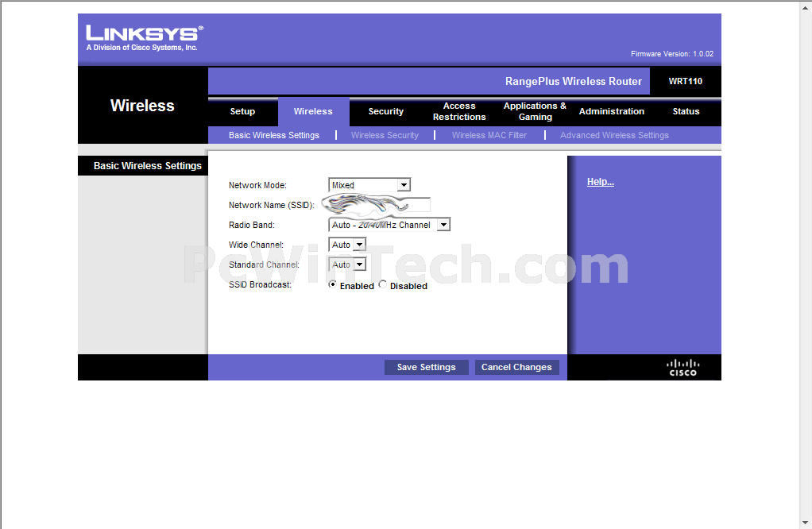Click the page scrollbar down arrow
This screenshot has height=529, width=812.
(x=806, y=523)
